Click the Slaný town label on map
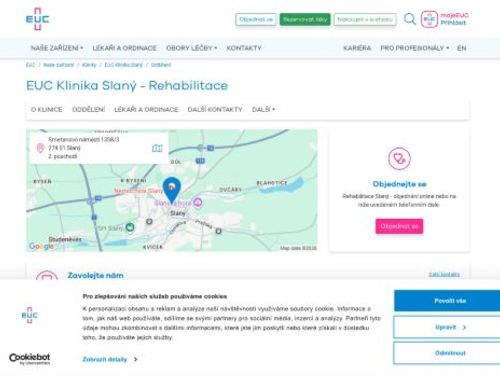This screenshot has width=500, height=375. pyautogui.click(x=177, y=213)
